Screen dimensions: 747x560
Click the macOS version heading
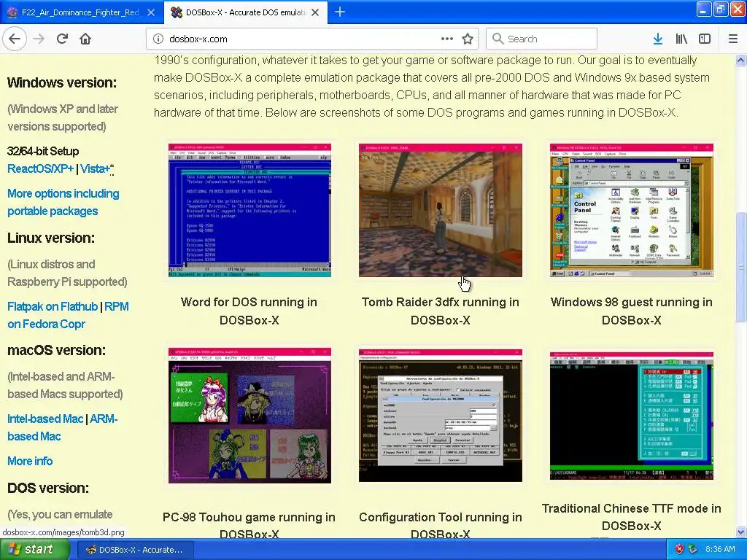(x=57, y=350)
